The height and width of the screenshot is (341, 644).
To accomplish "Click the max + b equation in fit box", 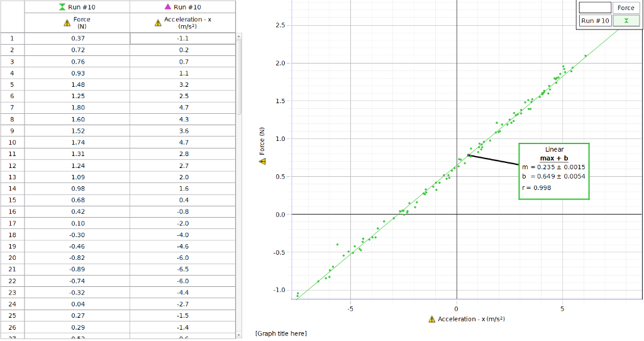I will pyautogui.click(x=554, y=158).
